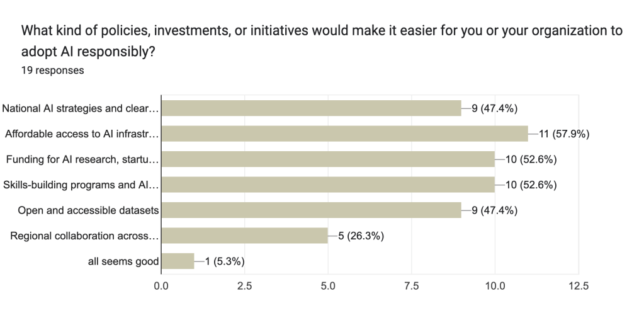The image size is (644, 327).
Task: Click the 'all seems good' axis label
Action: pos(123,261)
